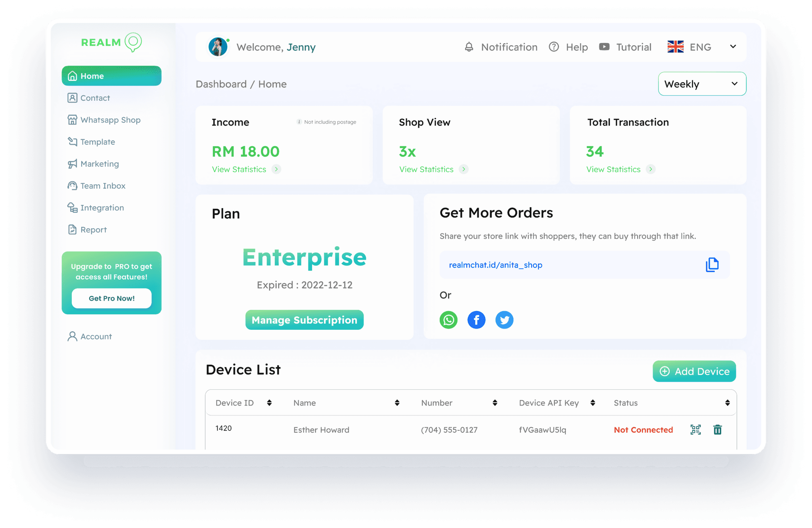The image size is (812, 528).
Task: Click the info icon near postage note
Action: (299, 122)
